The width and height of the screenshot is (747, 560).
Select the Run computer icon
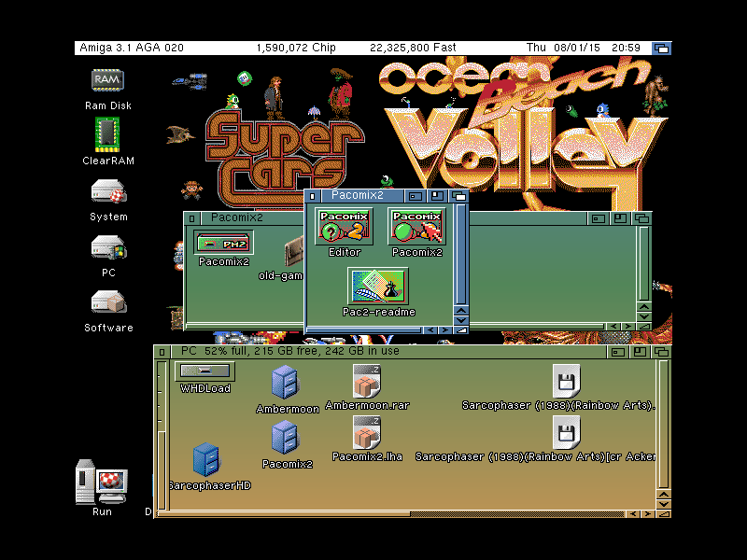point(102,482)
